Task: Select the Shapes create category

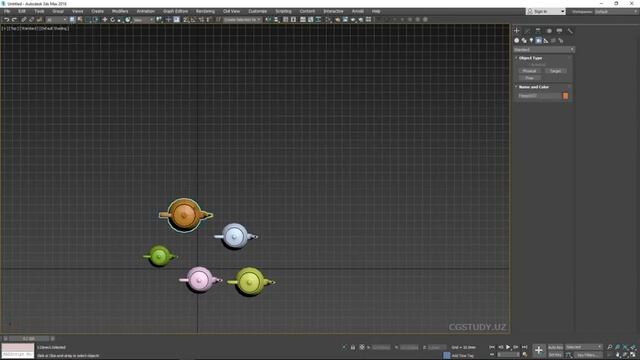Action: (524, 40)
